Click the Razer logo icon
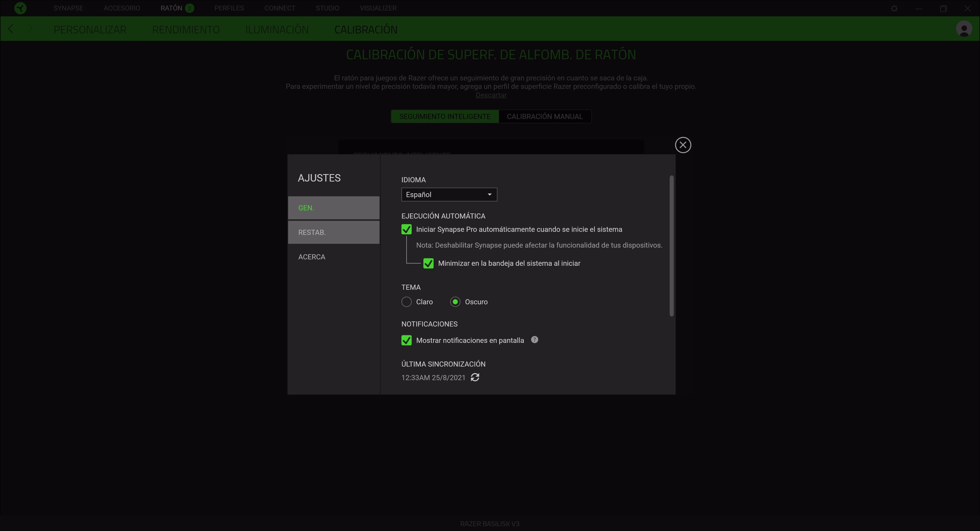 [20, 8]
